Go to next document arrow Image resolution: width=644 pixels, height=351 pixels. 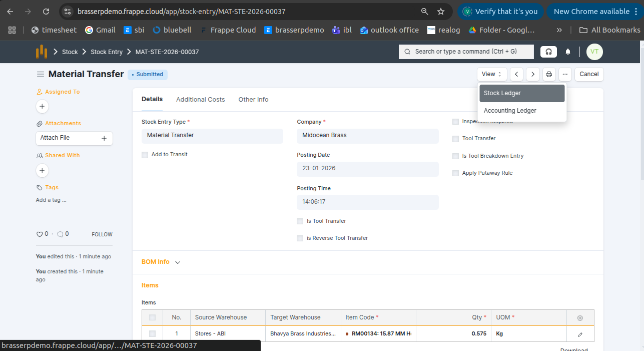click(533, 74)
